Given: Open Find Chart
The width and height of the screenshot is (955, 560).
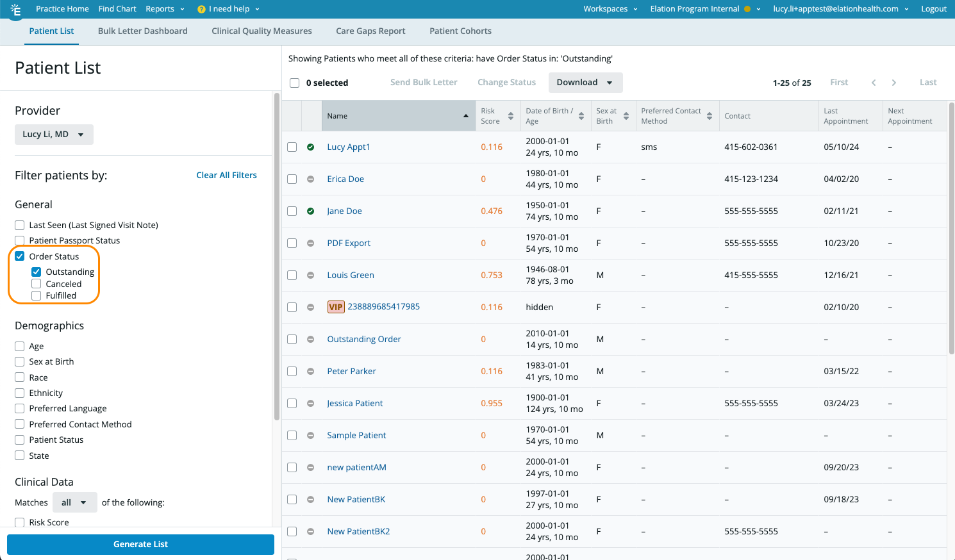Looking at the screenshot, I should coord(117,9).
